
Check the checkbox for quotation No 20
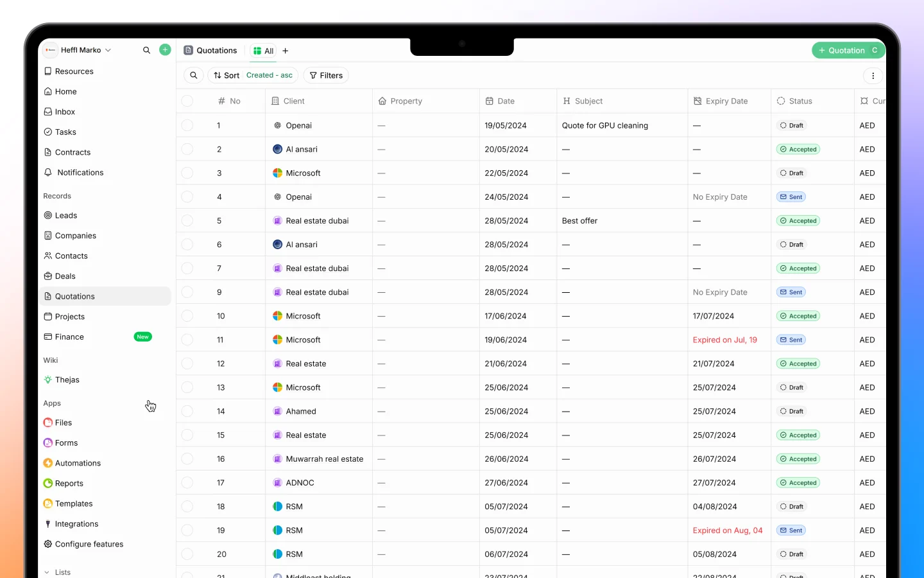click(187, 554)
